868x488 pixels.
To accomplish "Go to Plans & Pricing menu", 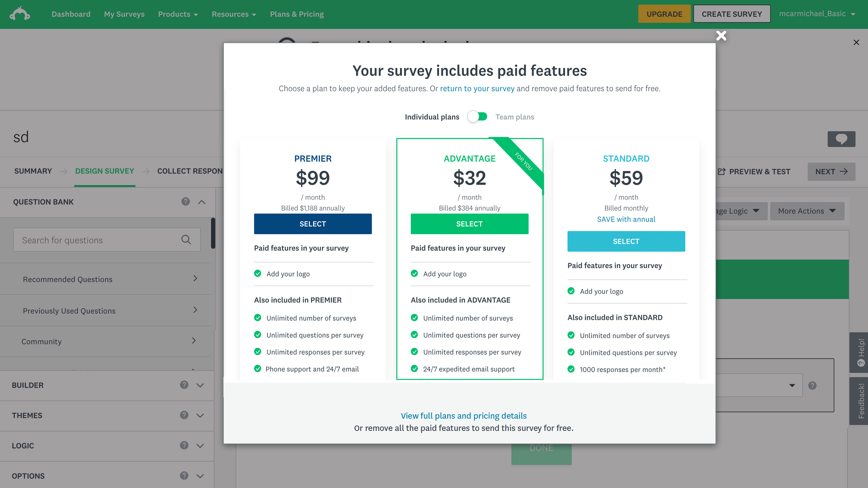I will coord(297,14).
